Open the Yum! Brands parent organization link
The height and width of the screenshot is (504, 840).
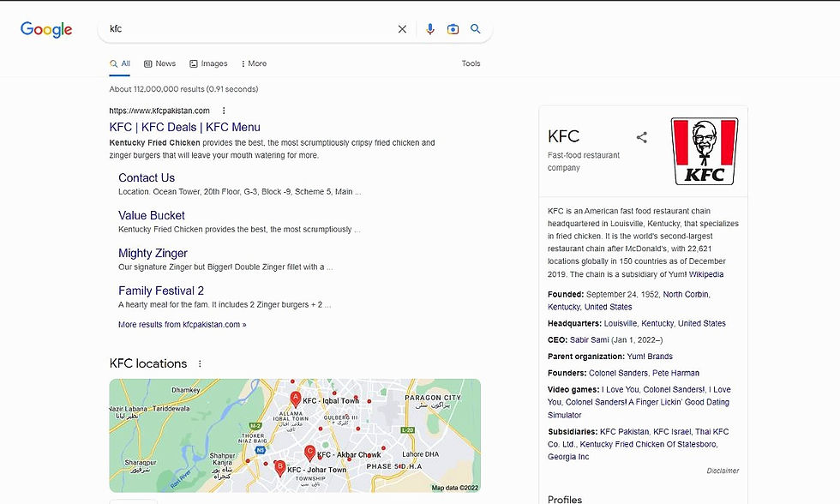[650, 357]
